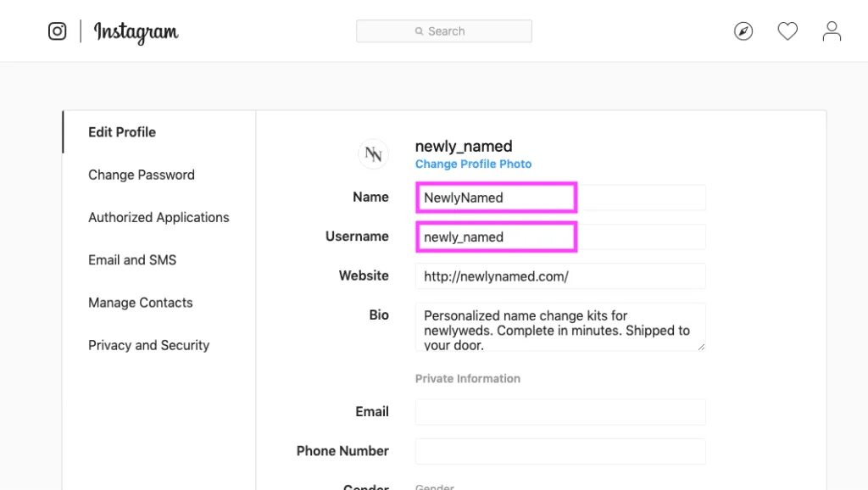
Task: Click the Instagram wordmark logo
Action: [136, 32]
